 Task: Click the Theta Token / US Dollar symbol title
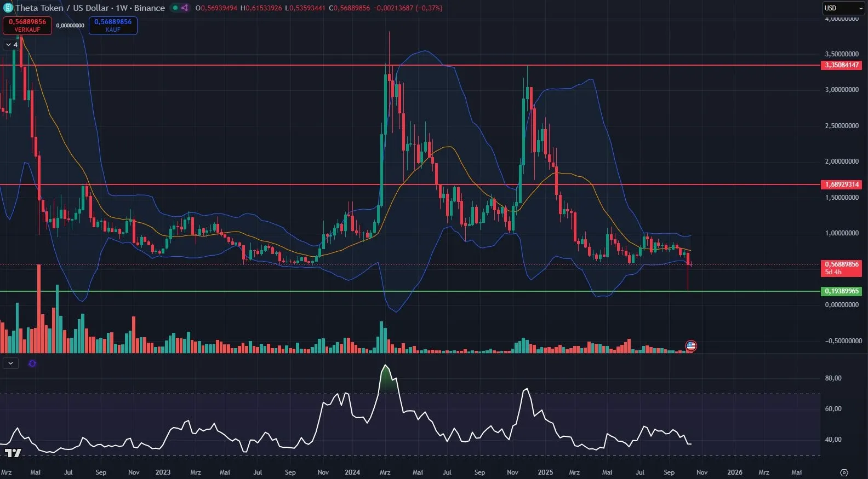90,8
